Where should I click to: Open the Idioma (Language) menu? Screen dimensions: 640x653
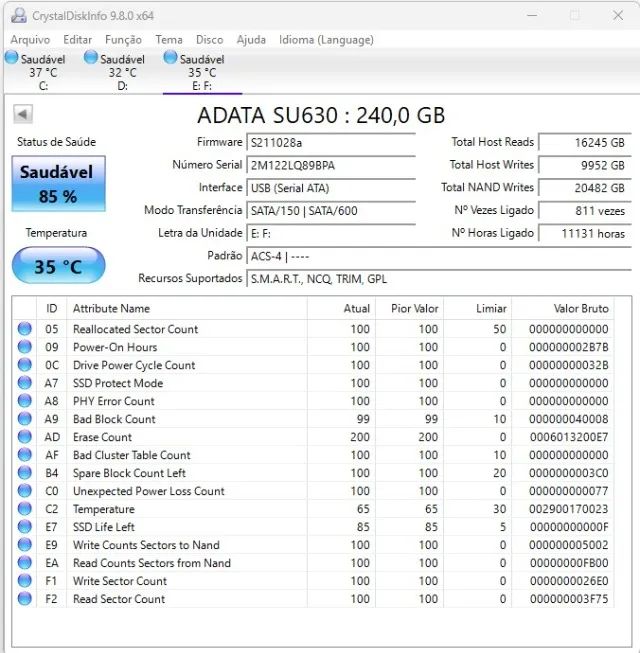pos(326,40)
